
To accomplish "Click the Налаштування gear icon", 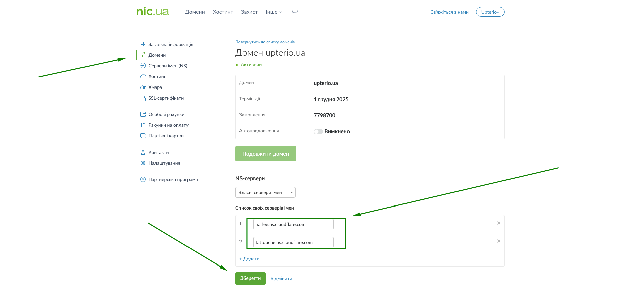I will click(143, 163).
